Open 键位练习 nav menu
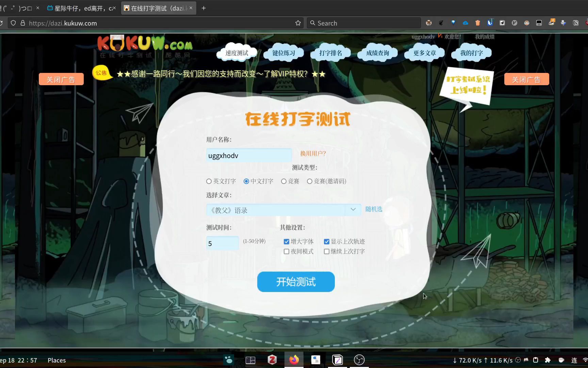 tap(284, 53)
